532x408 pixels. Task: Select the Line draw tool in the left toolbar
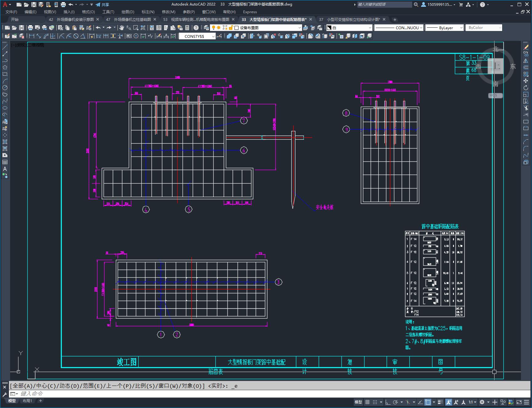click(5, 47)
